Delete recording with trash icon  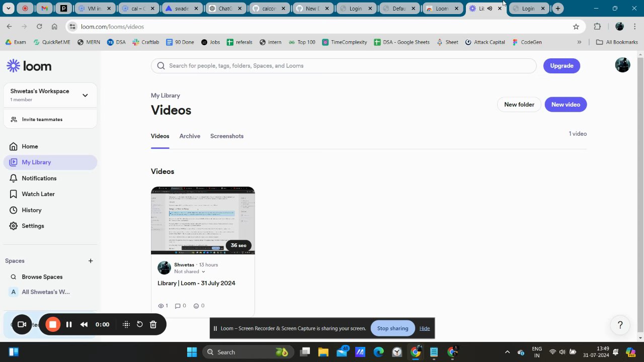pyautogui.click(x=153, y=324)
